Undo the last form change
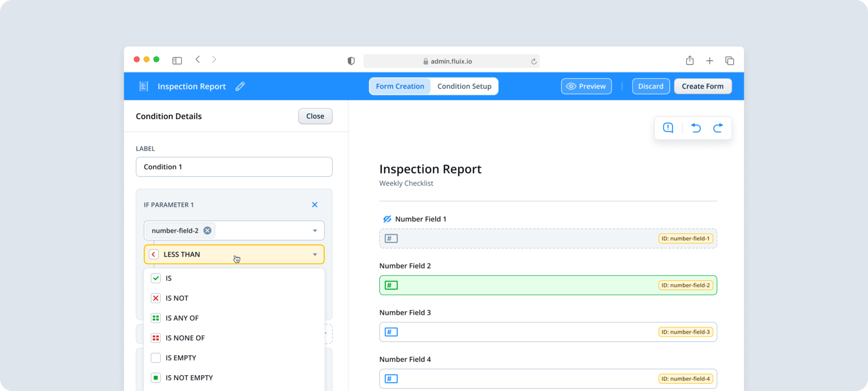The image size is (868, 391). (696, 128)
